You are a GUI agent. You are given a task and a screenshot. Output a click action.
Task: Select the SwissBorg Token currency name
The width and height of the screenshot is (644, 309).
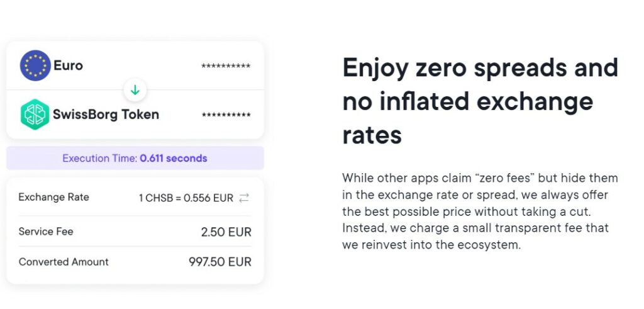pos(106,115)
